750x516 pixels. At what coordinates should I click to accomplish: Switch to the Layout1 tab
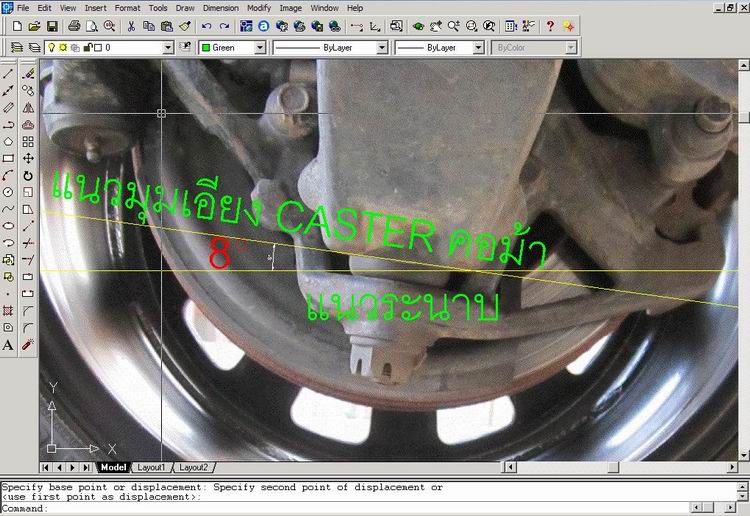click(152, 467)
